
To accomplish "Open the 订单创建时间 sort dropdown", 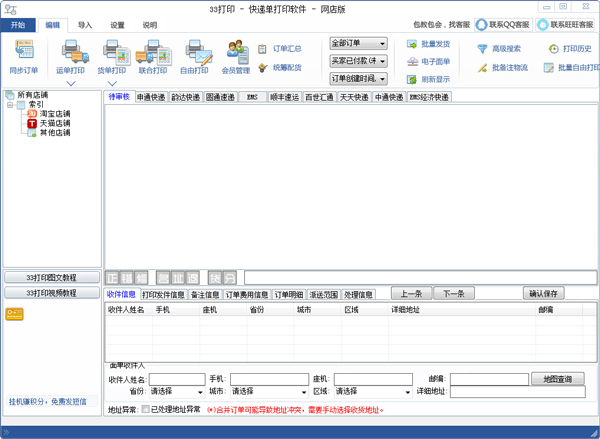I will pyautogui.click(x=359, y=78).
